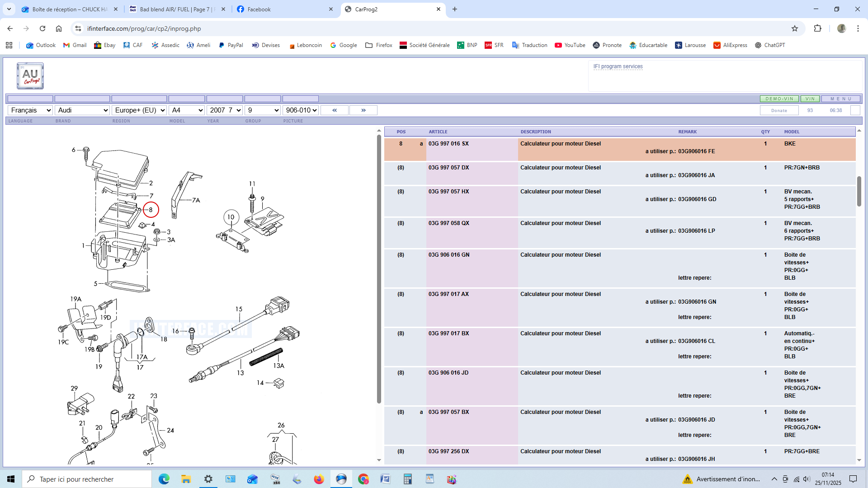Open Calculator from the taskbar
Image resolution: width=868 pixels, height=488 pixels.
click(408, 479)
